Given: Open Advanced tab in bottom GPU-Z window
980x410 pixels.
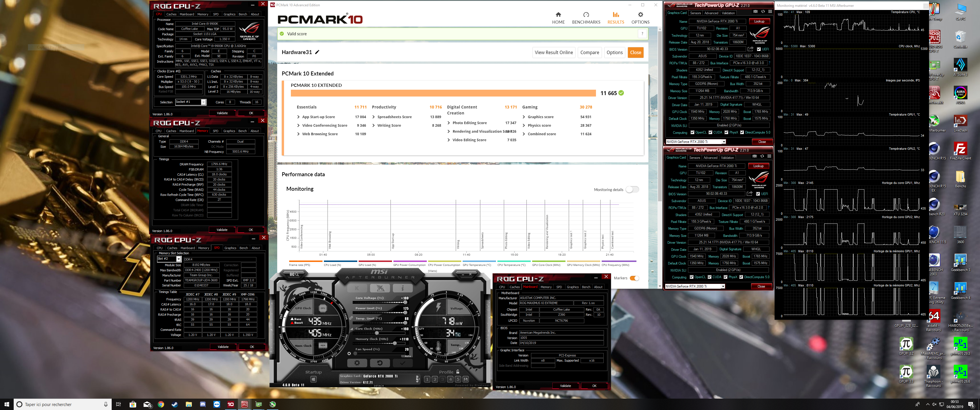Looking at the screenshot, I should pyautogui.click(x=710, y=157).
